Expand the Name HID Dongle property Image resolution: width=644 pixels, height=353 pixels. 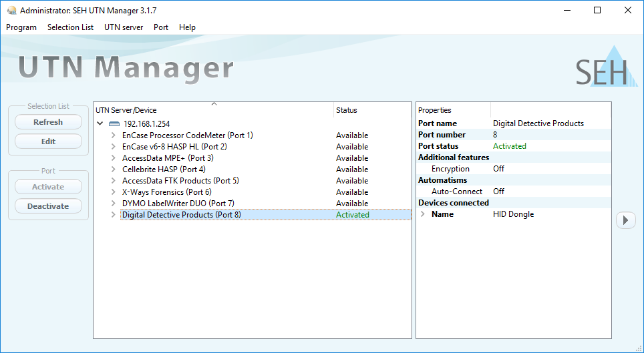click(423, 214)
